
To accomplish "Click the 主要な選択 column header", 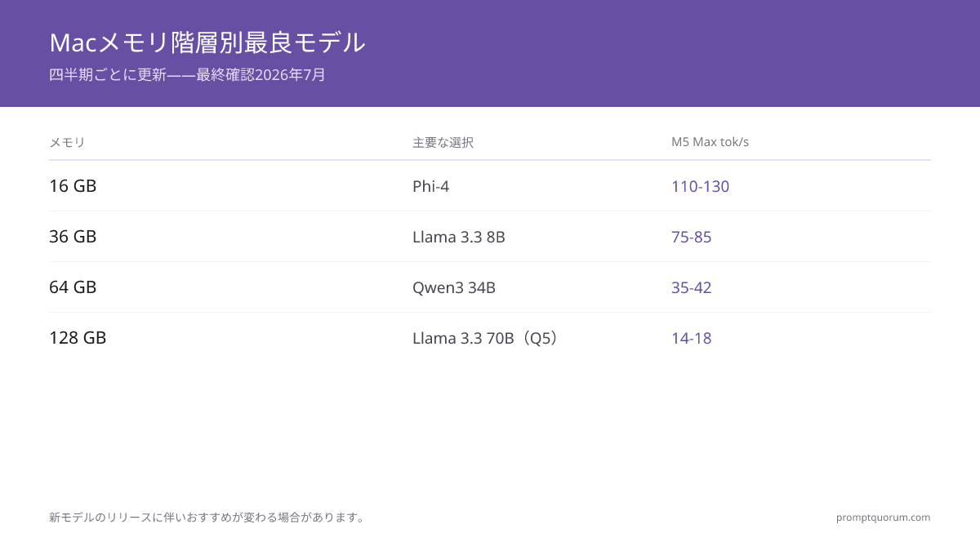I will click(x=443, y=143).
